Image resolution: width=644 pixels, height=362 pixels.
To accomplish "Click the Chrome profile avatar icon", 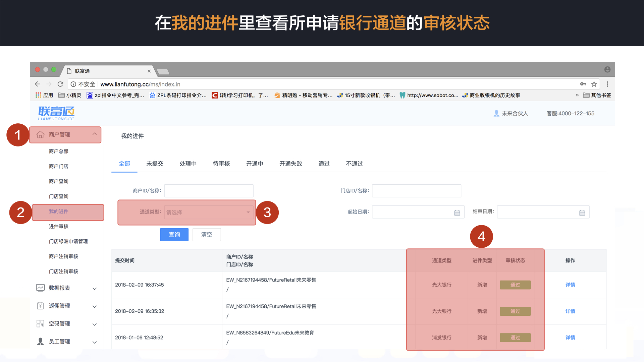I will tap(607, 69).
